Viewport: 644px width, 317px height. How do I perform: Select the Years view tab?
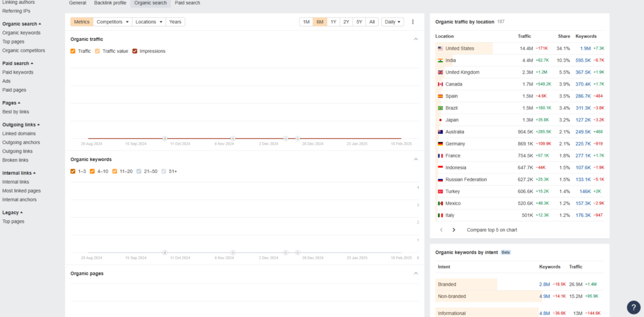tap(175, 22)
